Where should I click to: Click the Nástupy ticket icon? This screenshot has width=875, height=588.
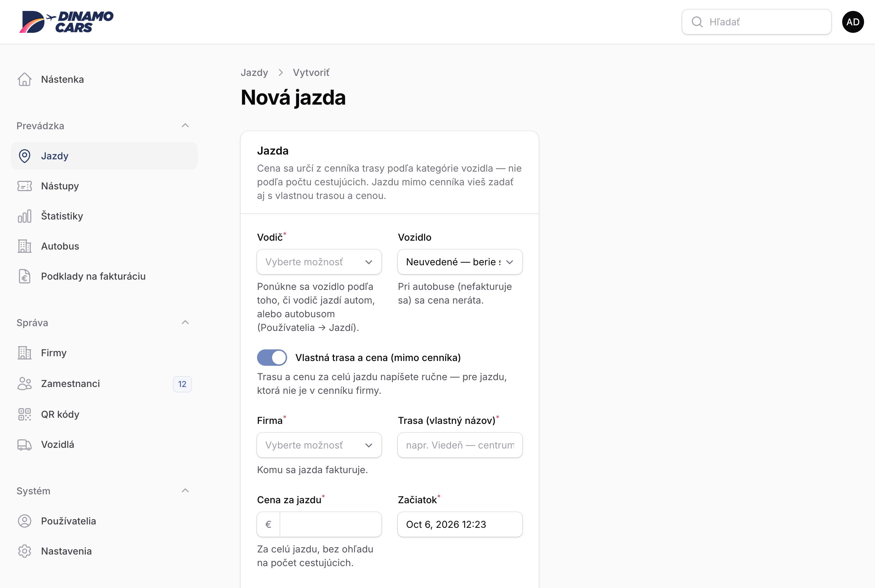pyautogui.click(x=25, y=186)
